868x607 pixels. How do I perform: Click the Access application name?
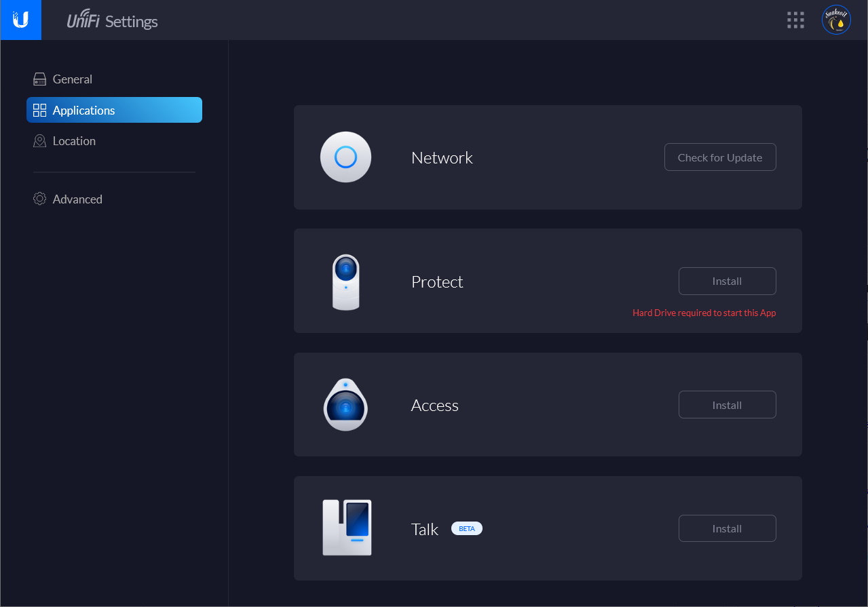tap(435, 405)
